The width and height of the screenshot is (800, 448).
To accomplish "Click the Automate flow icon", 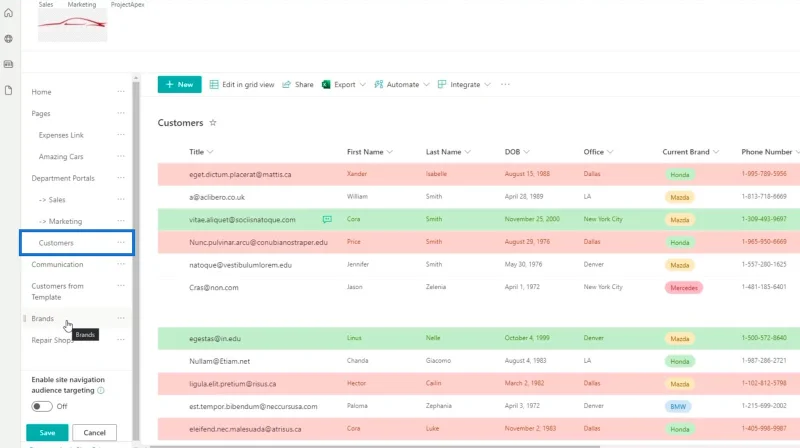I will pyautogui.click(x=379, y=84).
